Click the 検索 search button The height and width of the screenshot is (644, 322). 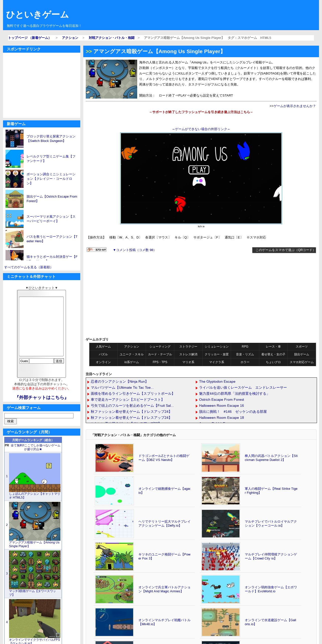[11, 421]
